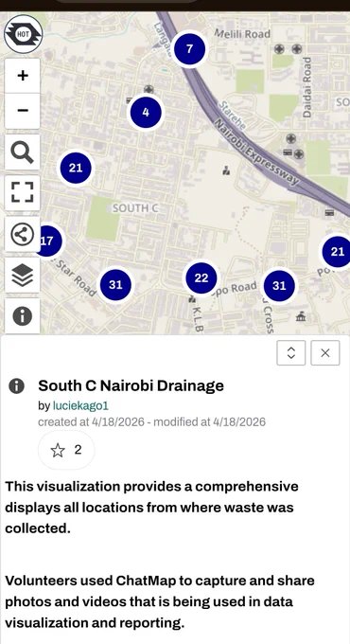Expand the info panel with chevrons button
This screenshot has height=644, width=350.
(291, 353)
